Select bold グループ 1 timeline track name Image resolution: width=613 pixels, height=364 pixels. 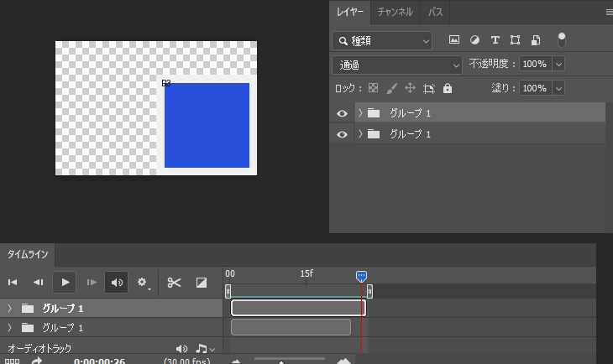pyautogui.click(x=62, y=309)
